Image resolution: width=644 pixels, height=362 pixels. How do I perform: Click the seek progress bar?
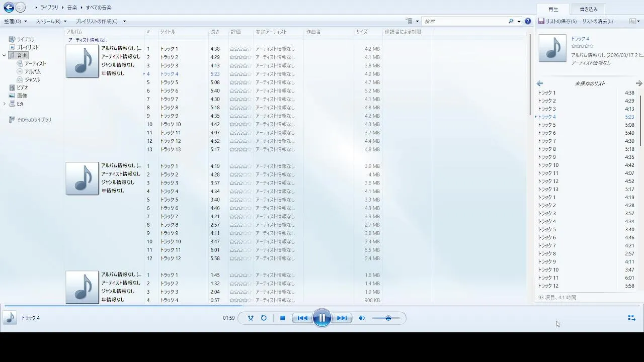click(x=322, y=305)
